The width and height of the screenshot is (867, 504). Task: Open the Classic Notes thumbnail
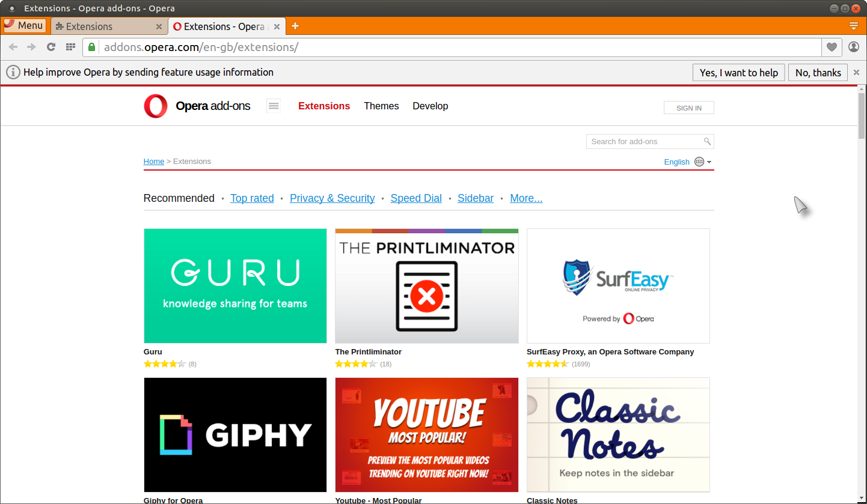[x=618, y=435]
